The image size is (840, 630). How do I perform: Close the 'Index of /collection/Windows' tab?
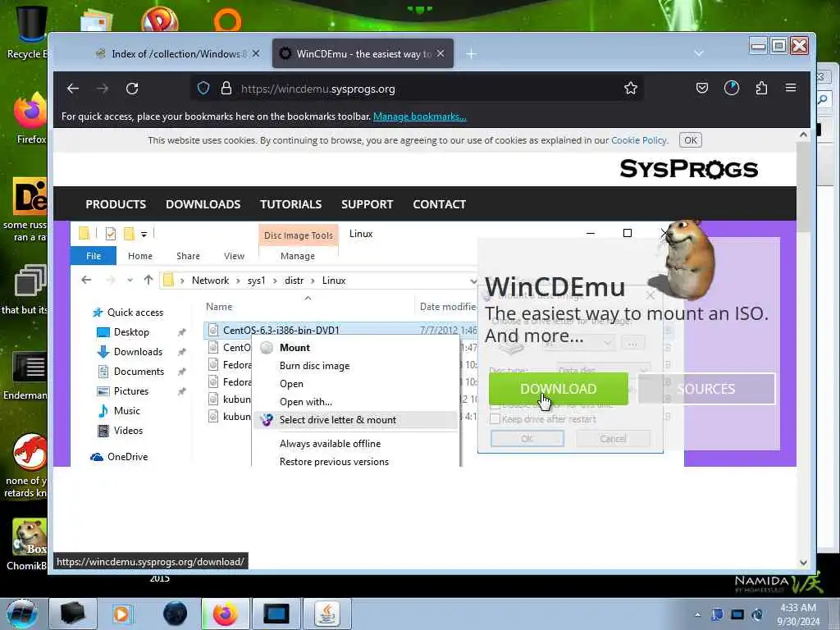[256, 53]
